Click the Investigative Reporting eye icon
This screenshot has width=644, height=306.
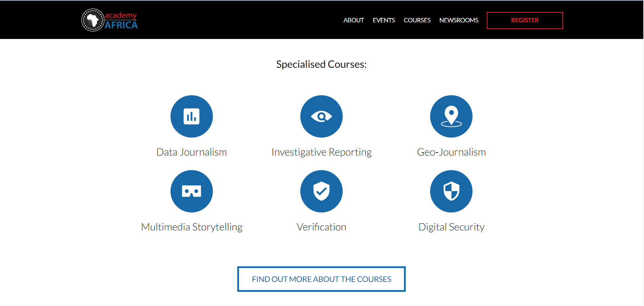(321, 116)
